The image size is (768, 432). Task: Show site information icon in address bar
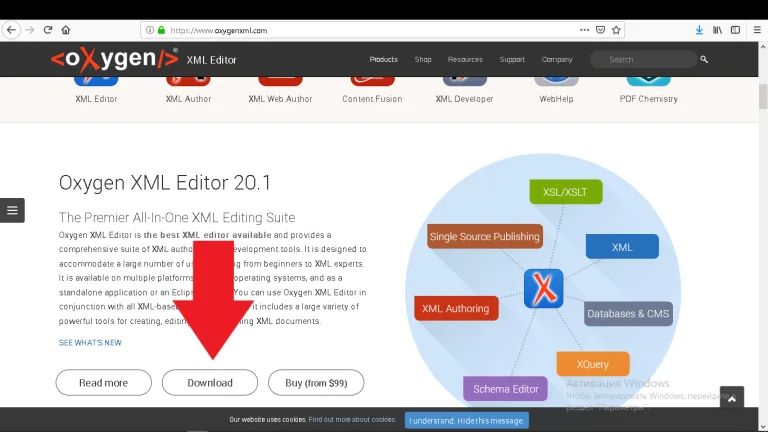[x=150, y=30]
